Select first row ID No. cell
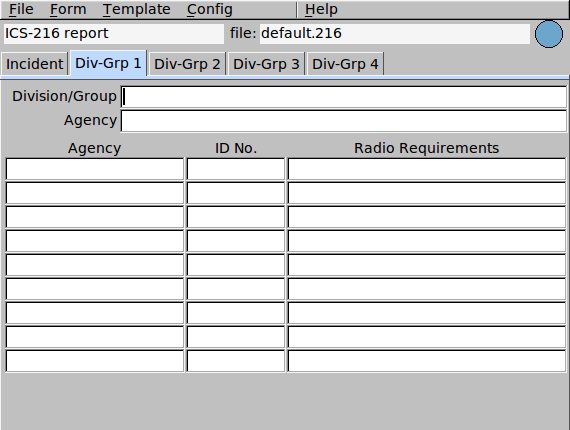Viewport: 570px width, 430px height. coord(236,169)
